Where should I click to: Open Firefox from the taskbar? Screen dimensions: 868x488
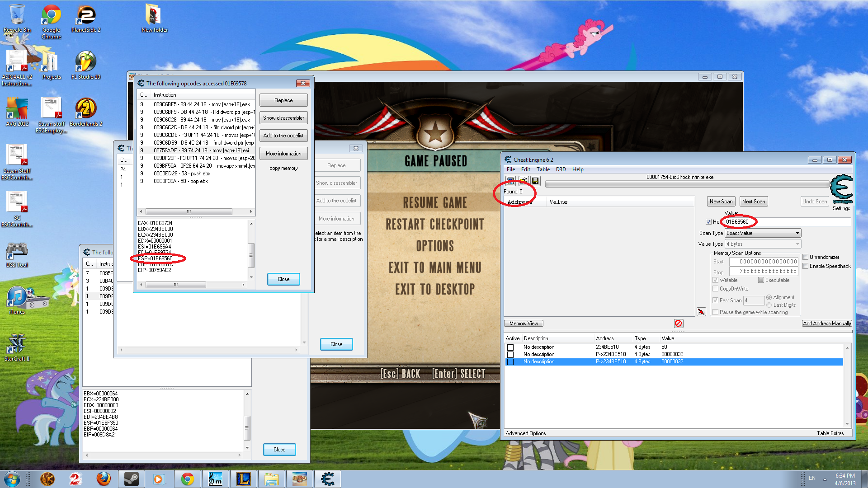pyautogui.click(x=104, y=479)
